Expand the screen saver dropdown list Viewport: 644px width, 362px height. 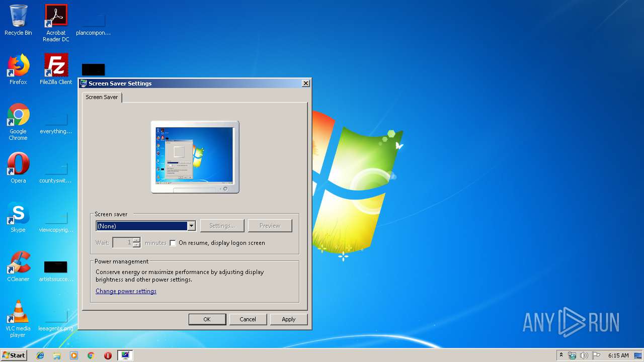click(191, 226)
